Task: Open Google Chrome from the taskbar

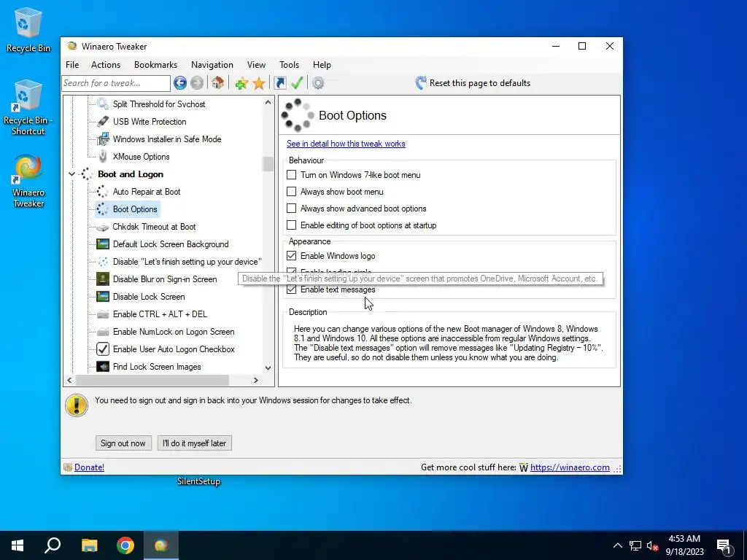Action: [125, 545]
